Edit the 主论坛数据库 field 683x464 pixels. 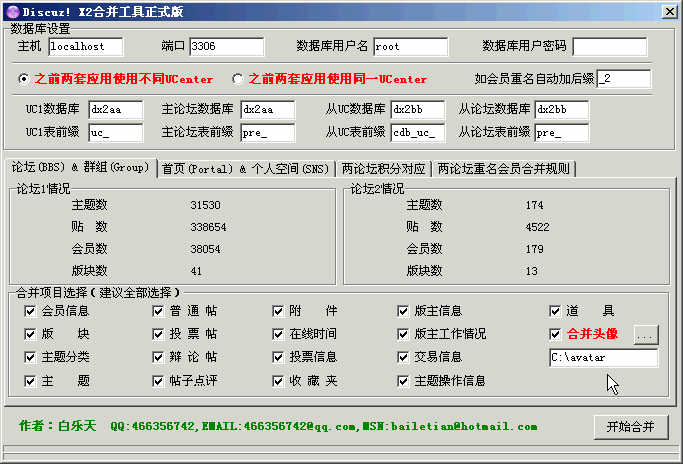pyautogui.click(x=267, y=110)
